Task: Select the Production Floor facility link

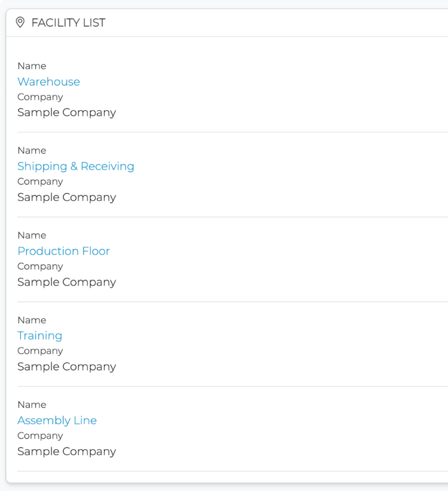Action: click(63, 251)
